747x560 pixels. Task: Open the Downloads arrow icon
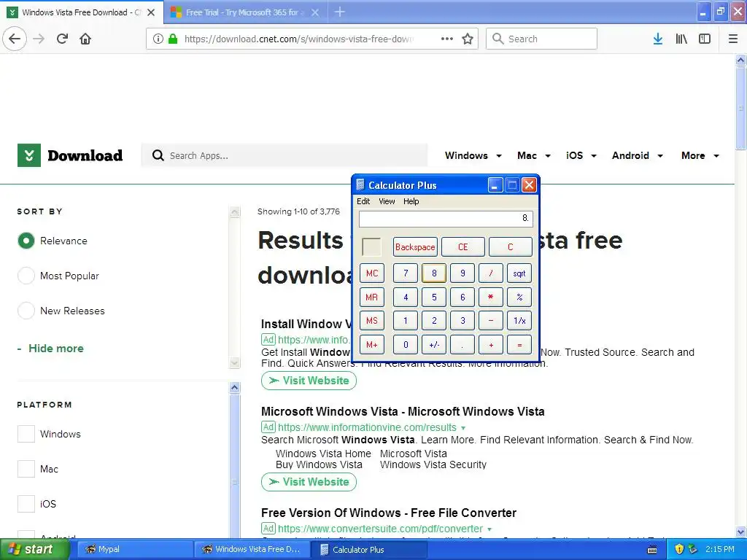pos(657,39)
